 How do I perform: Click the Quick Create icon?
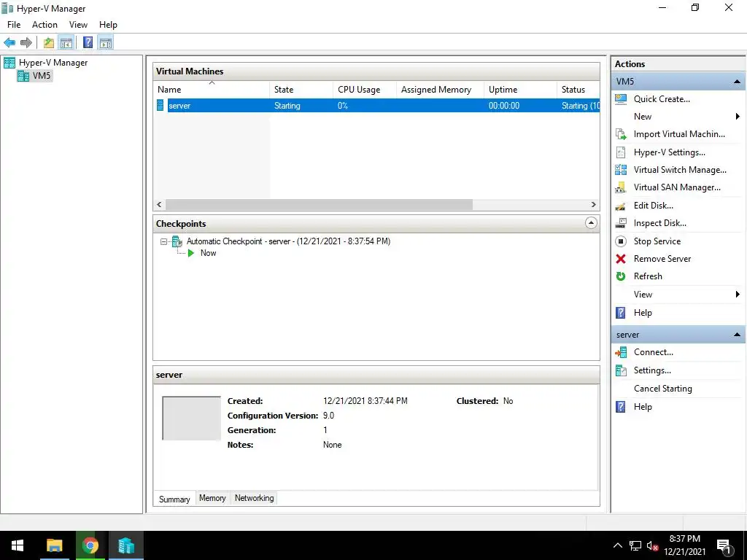[621, 99]
